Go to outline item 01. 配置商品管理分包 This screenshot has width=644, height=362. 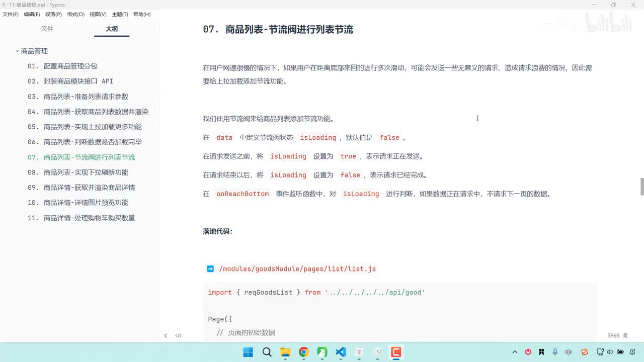[62, 66]
